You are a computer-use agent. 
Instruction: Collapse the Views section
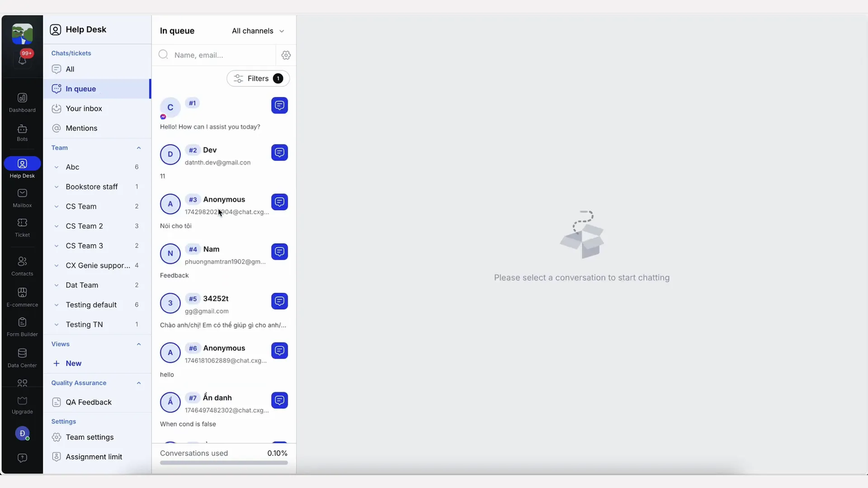tap(139, 344)
